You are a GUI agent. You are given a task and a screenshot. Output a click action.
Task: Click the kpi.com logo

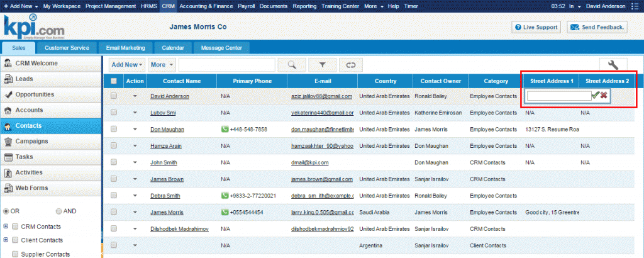coord(34,27)
